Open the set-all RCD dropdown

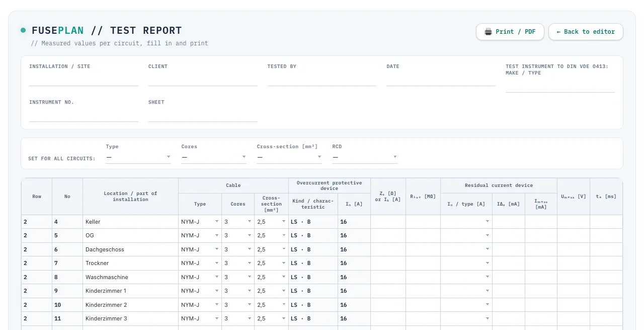(365, 157)
